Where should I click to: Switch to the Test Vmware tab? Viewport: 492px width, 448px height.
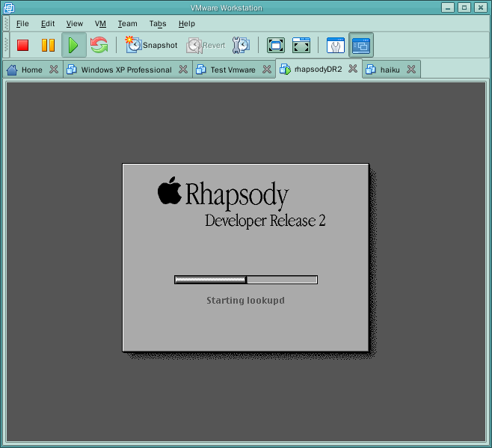[233, 70]
